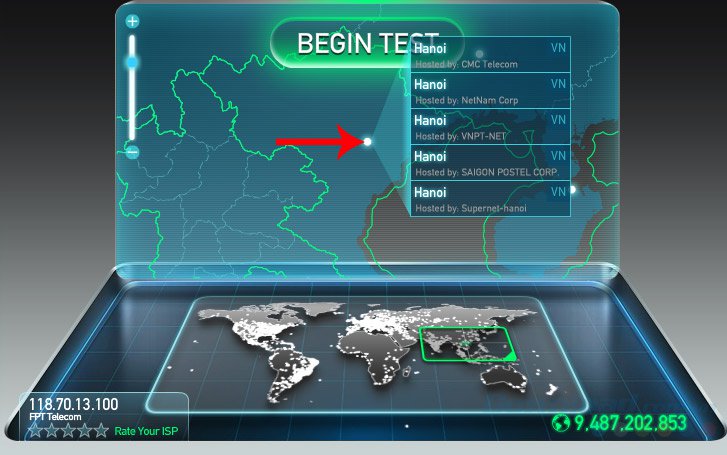Screen dimensions: 727x455
Task: Click the Rate Your ISP link
Action: click(146, 431)
